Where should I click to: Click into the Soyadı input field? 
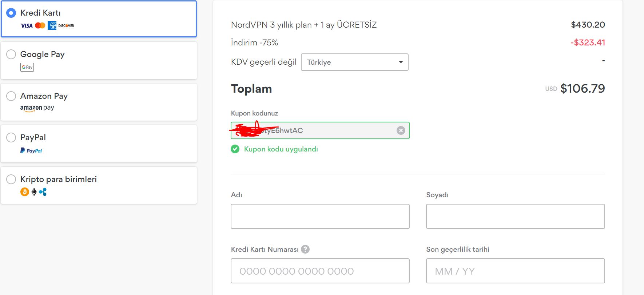pos(515,217)
